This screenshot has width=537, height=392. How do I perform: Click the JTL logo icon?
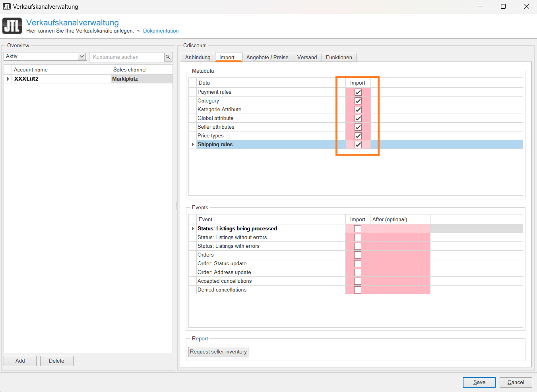[x=12, y=26]
